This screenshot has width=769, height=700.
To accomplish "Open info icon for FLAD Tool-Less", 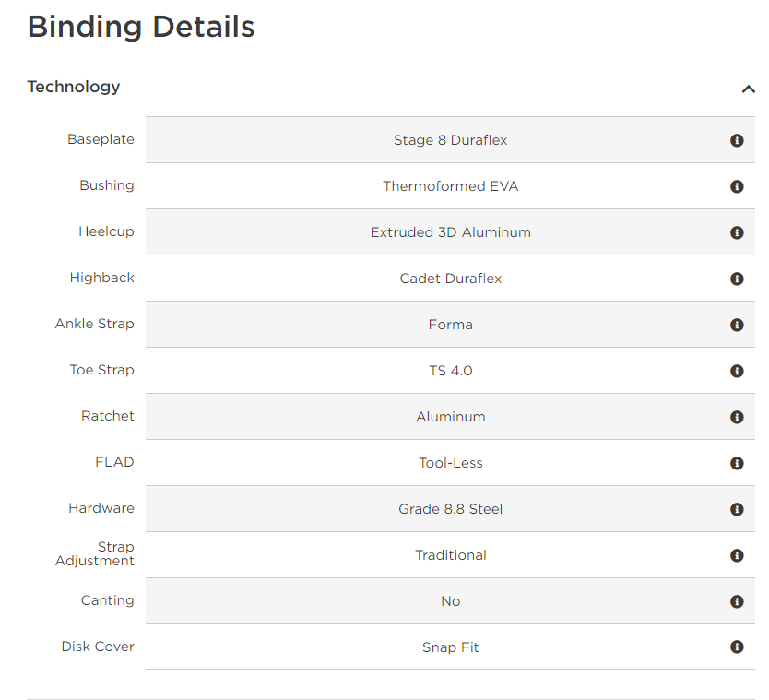I will [737, 463].
